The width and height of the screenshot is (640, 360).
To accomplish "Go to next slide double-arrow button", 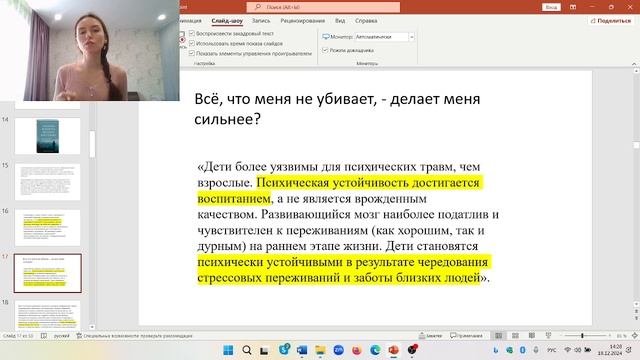I will point(636,318).
